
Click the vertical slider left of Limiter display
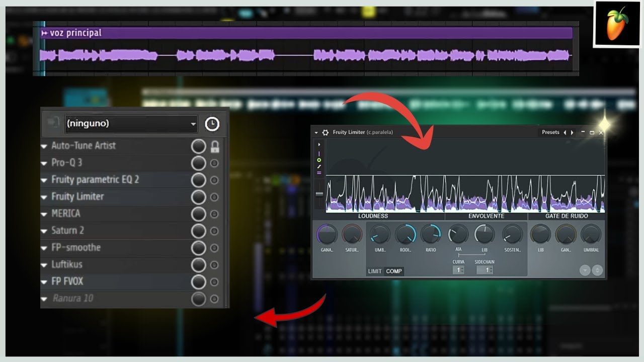click(319, 195)
